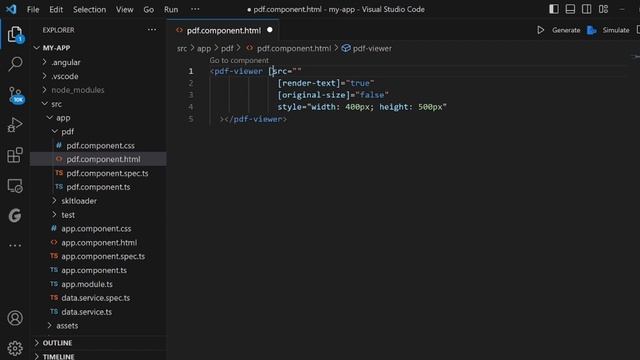640x360 pixels.
Task: Click src breadcrumb segment
Action: (182, 48)
